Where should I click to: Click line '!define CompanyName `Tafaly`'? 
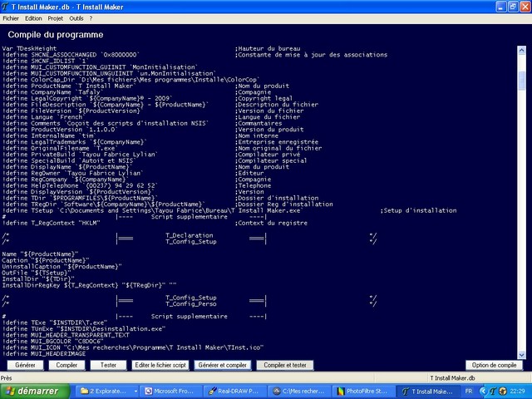(52, 92)
